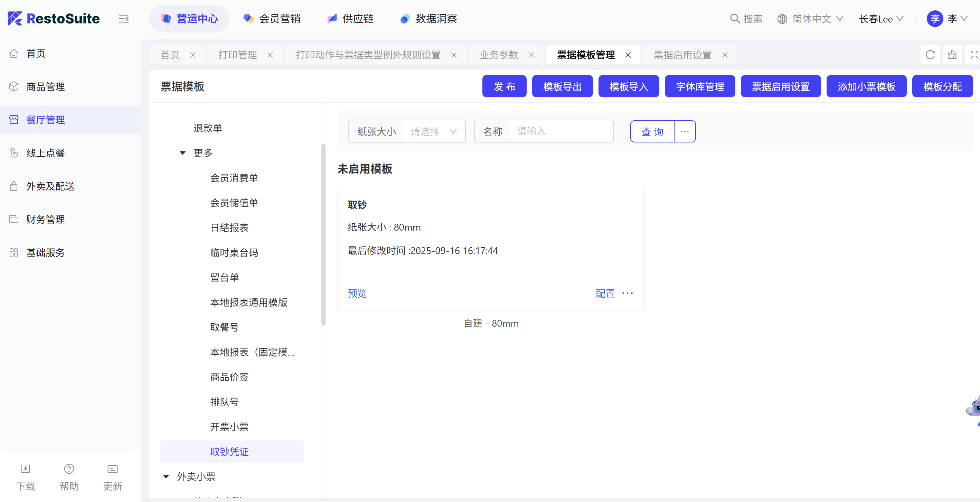
Task: Close the 打印管理 tab
Action: [x=270, y=55]
